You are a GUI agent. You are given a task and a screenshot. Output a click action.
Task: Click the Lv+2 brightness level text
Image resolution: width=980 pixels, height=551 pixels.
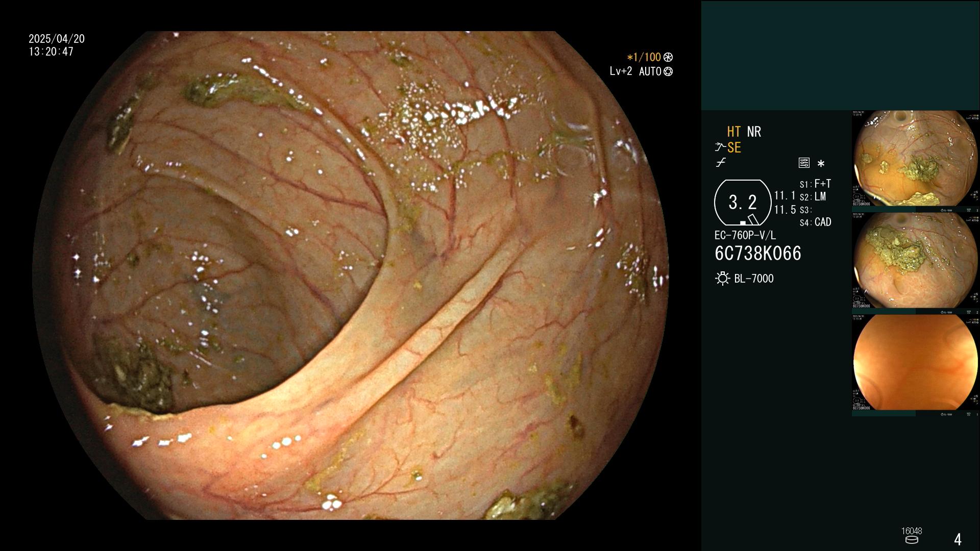(x=621, y=71)
